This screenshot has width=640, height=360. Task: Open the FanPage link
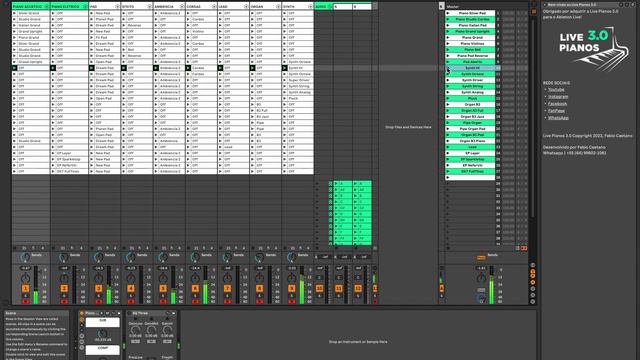(x=556, y=111)
